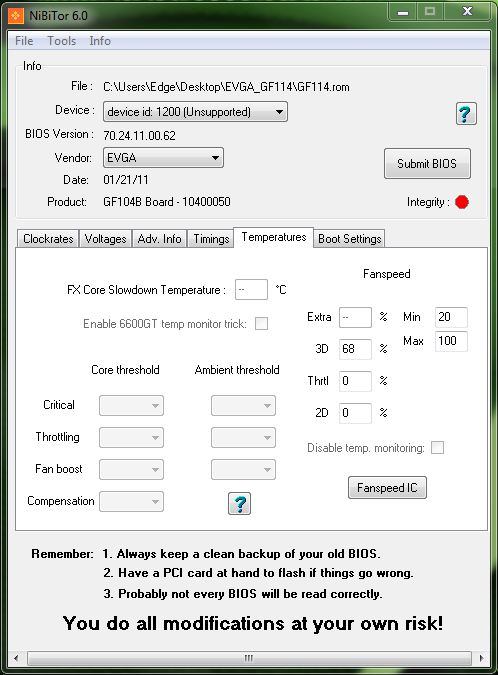Click the Thrtl fanspeed field
Viewport: 498px width, 675px height.
(355, 381)
